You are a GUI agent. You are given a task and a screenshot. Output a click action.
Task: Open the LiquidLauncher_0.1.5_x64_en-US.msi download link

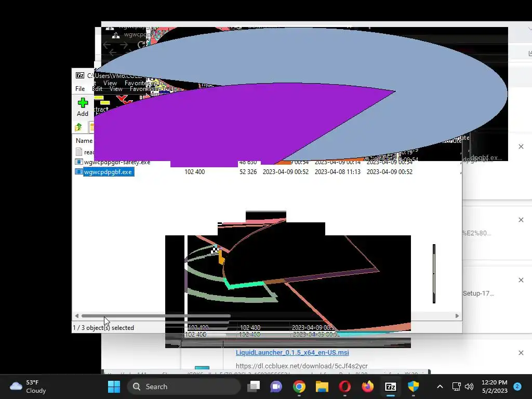coord(292,353)
